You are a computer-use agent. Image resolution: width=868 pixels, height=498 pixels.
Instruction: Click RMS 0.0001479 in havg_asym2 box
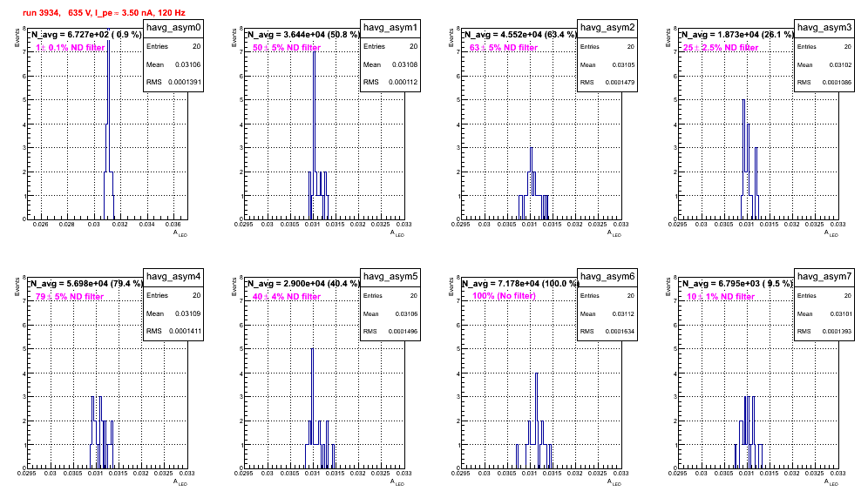[607, 83]
